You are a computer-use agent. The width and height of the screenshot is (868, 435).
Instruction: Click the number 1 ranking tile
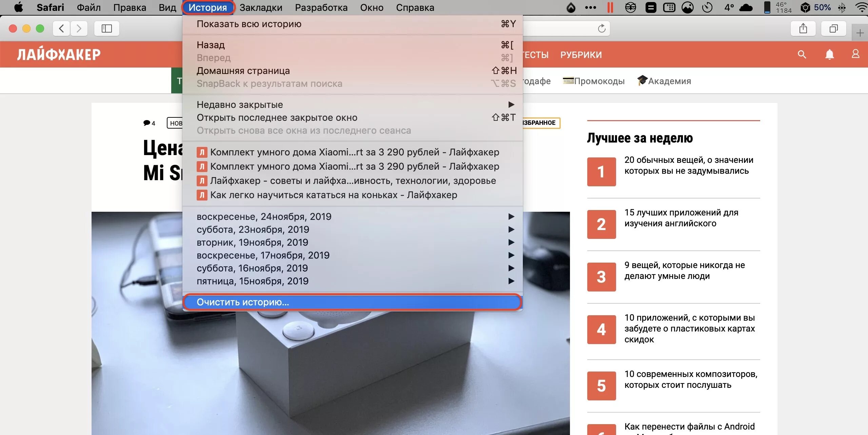pos(601,172)
